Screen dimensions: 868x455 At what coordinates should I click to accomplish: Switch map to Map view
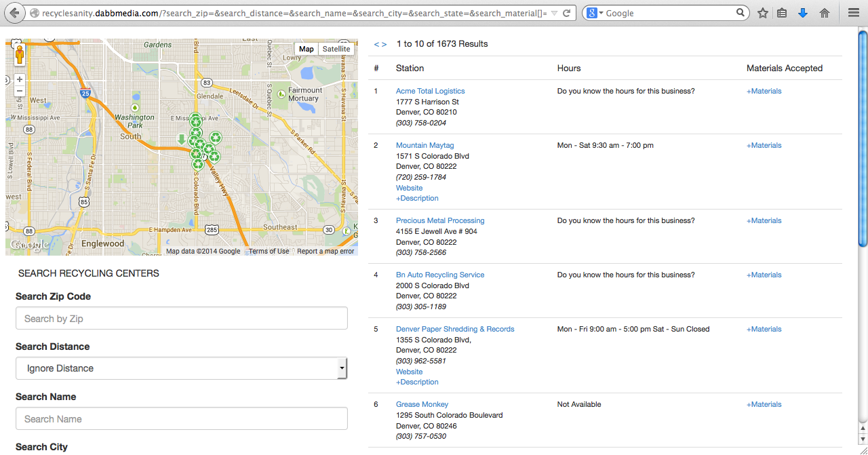click(307, 49)
